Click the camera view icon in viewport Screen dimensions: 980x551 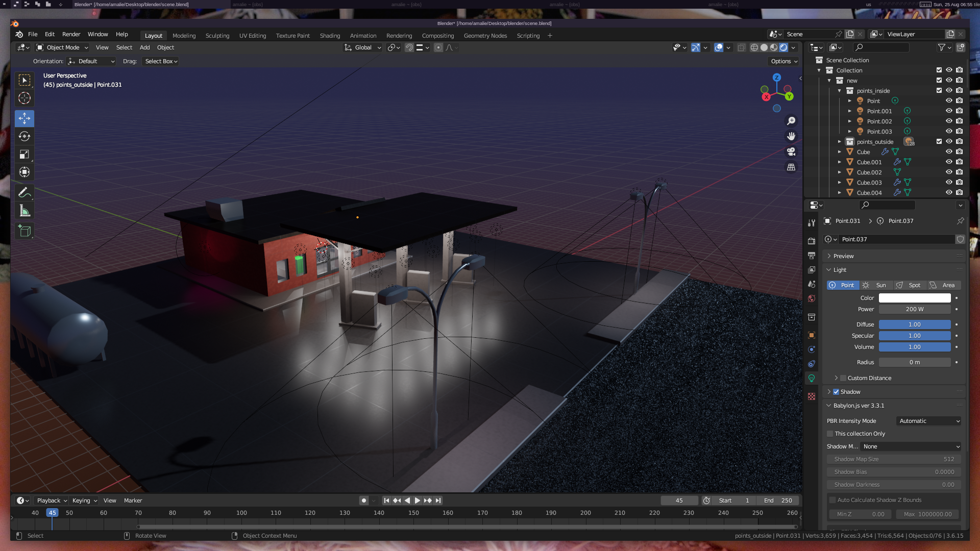click(x=791, y=152)
